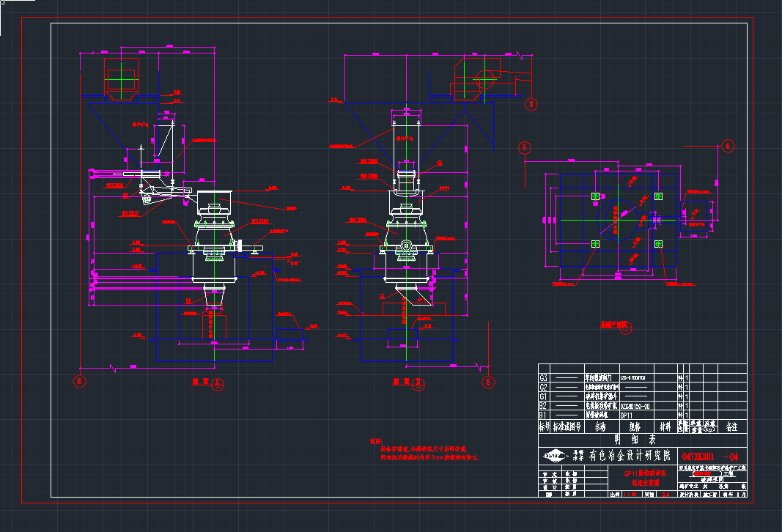Click the red 说明 notes heading
782x532 pixels.
(376, 442)
